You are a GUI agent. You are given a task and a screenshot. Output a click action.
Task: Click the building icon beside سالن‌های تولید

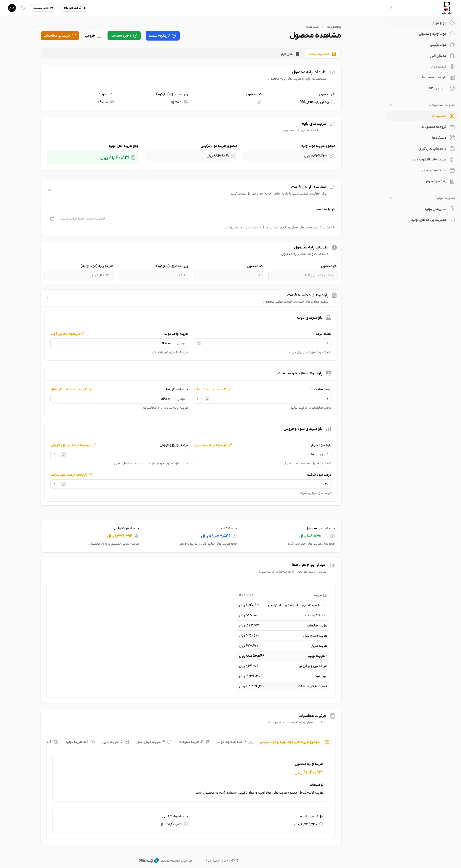click(x=452, y=209)
